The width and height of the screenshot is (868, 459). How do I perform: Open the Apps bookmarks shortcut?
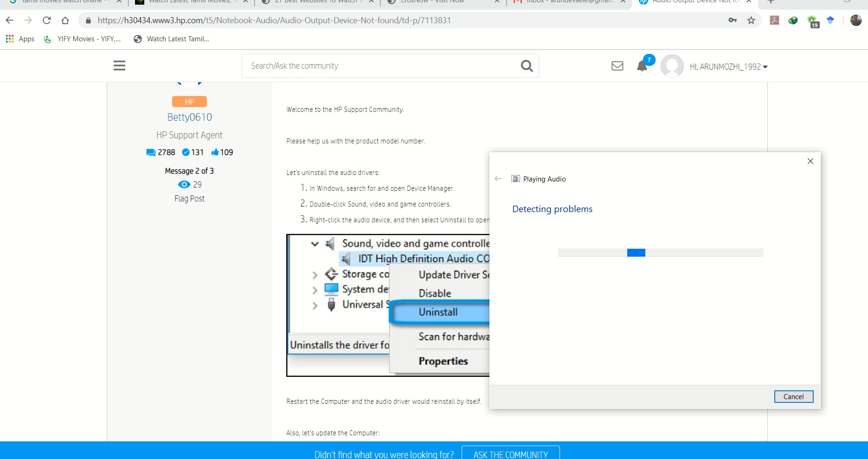(20, 39)
